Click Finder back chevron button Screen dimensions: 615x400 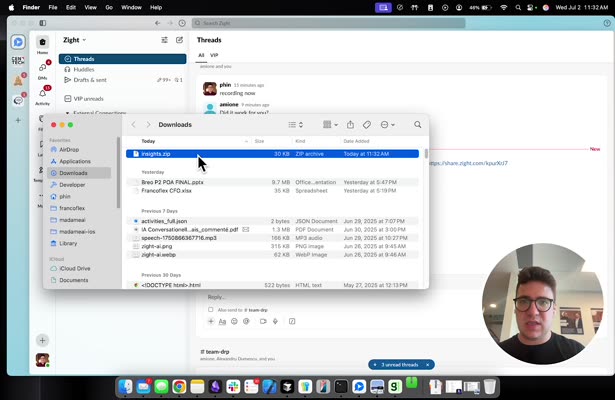pyautogui.click(x=133, y=125)
